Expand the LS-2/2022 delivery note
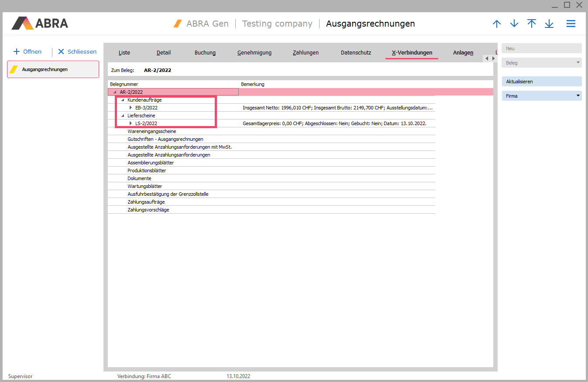The image size is (588, 382). (131, 123)
